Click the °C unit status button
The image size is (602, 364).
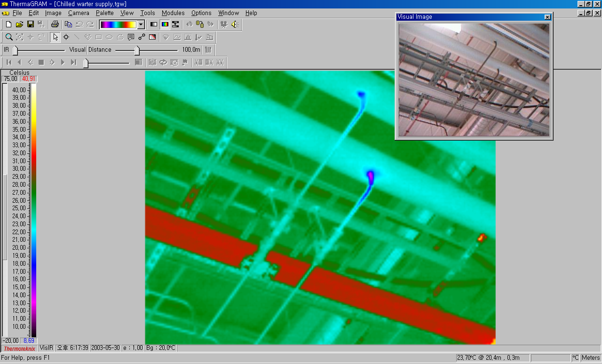576,358
